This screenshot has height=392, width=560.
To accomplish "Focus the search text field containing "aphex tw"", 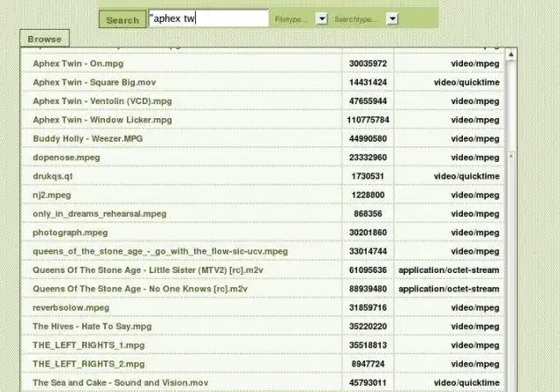I will tap(208, 18).
